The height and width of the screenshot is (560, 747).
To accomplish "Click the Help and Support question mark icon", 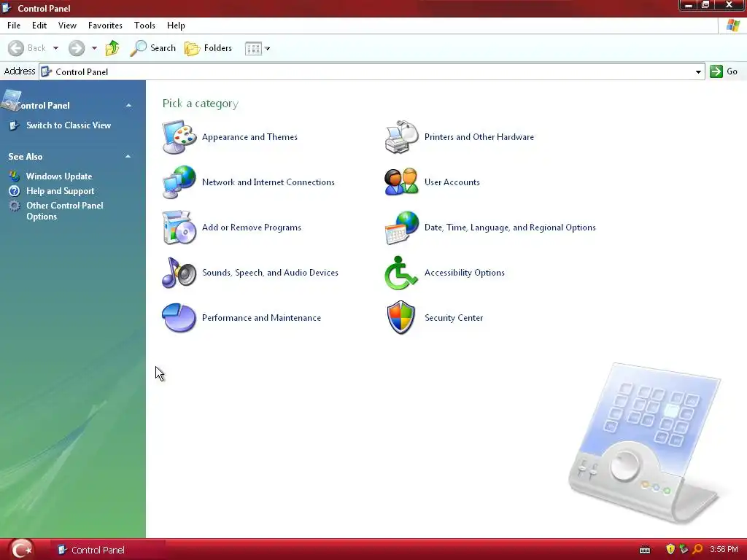I will coord(15,191).
